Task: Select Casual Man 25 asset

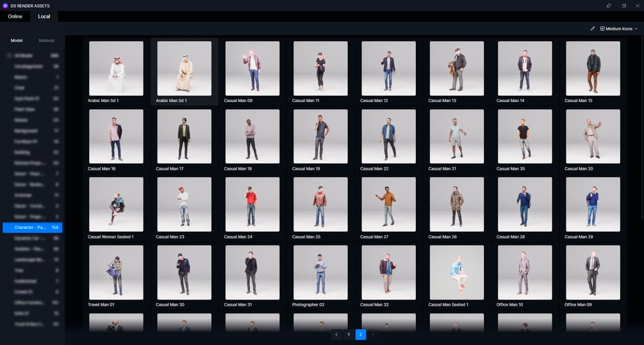Action: 320,205
